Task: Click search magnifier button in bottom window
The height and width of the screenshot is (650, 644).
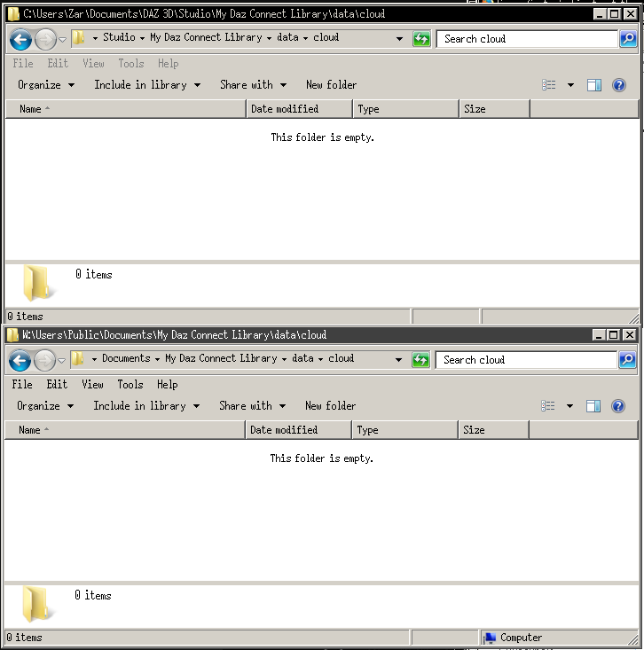Action: [x=627, y=360]
